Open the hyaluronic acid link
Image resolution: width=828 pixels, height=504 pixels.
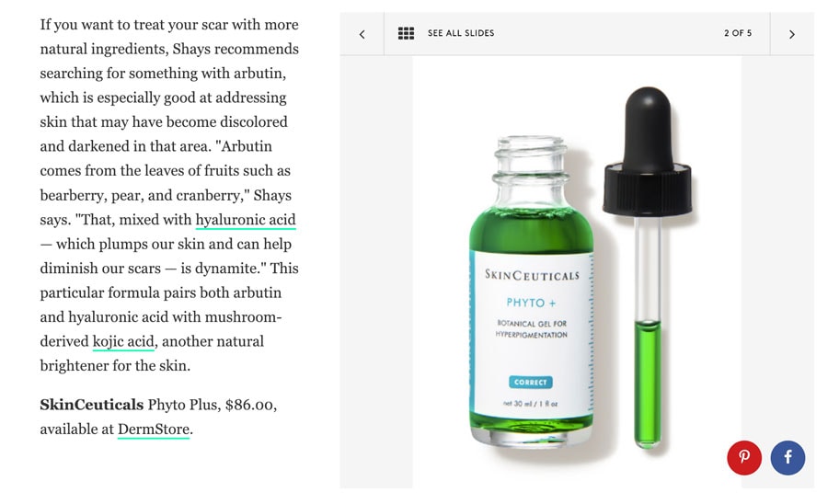tap(246, 220)
